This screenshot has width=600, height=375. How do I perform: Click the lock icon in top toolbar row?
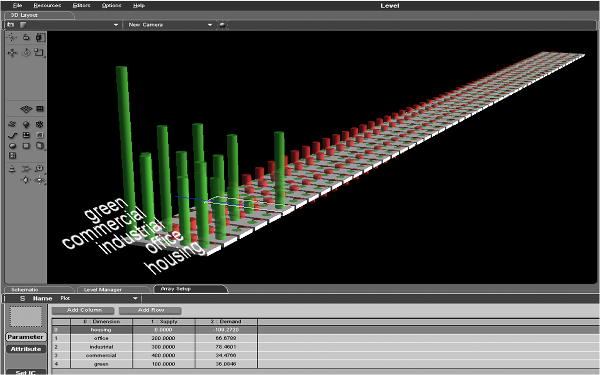click(26, 37)
